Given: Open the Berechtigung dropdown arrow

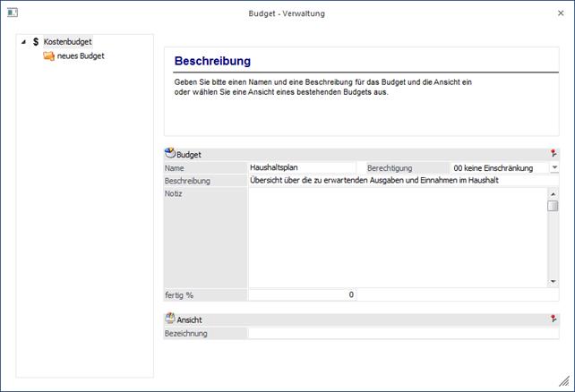Looking at the screenshot, I should click(x=554, y=167).
